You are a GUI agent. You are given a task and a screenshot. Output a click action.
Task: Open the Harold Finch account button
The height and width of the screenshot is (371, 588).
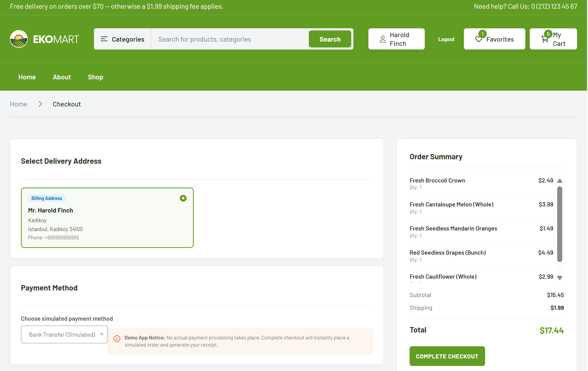tap(397, 39)
